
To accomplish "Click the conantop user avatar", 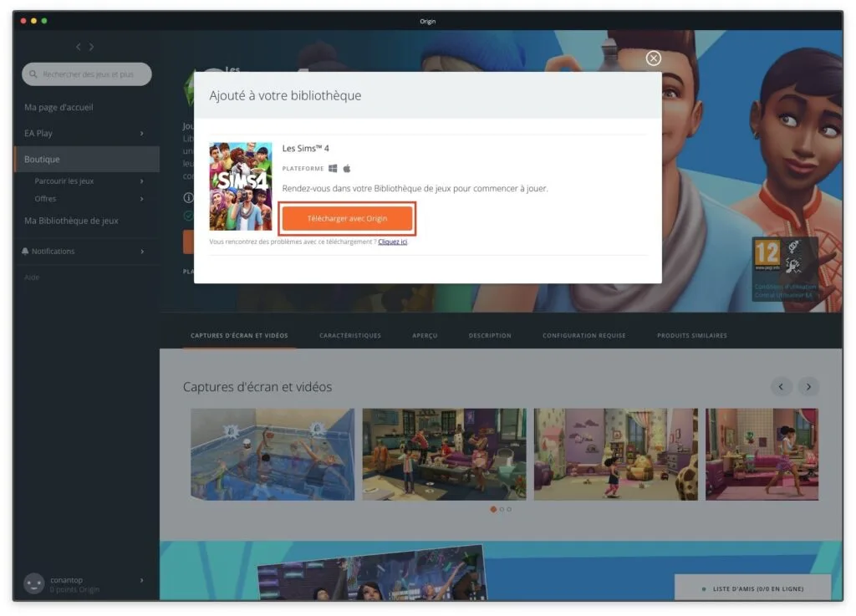I will point(33,583).
